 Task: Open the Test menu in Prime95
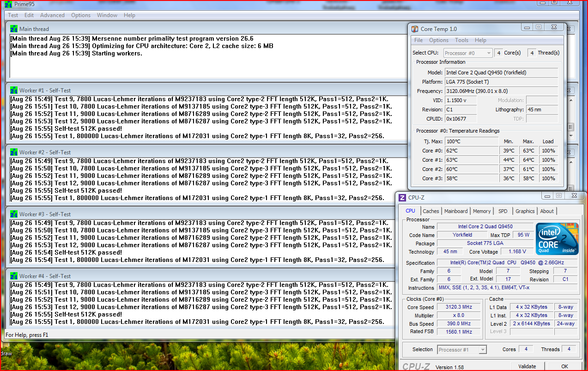tap(13, 15)
